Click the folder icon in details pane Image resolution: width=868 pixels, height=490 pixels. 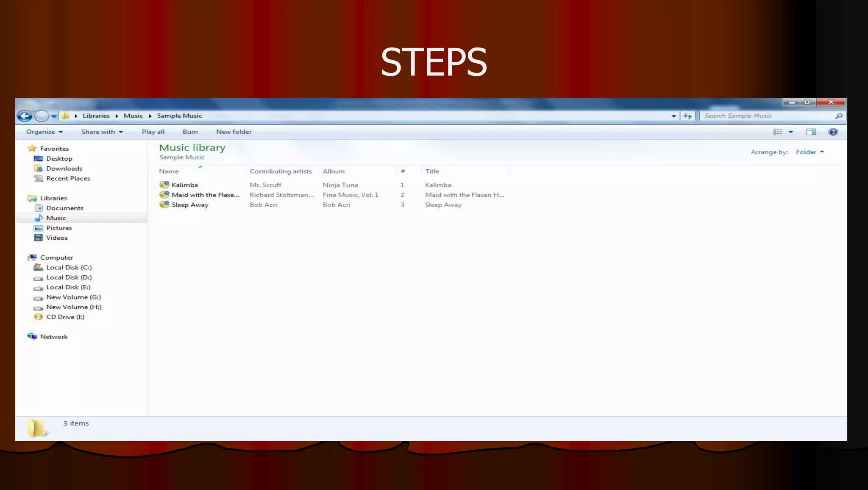click(37, 428)
